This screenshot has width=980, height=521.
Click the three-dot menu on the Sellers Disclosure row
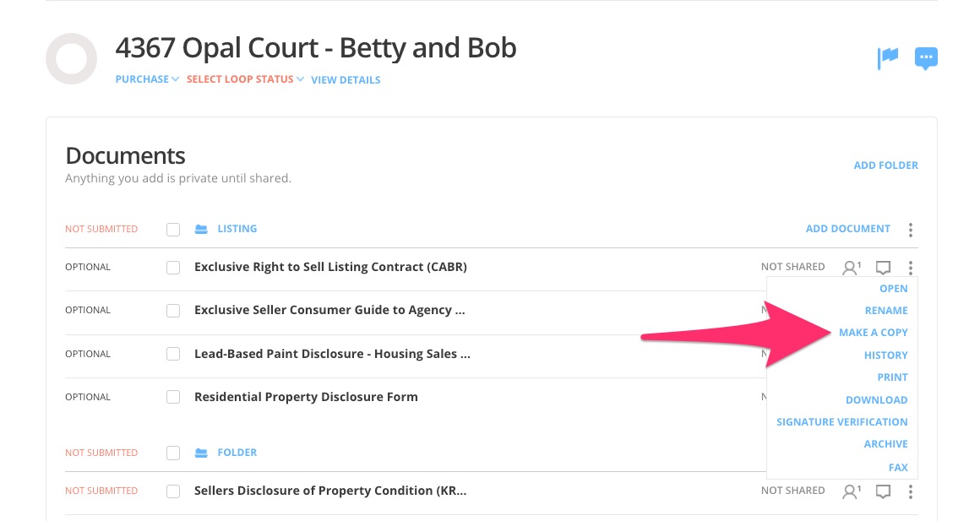911,491
